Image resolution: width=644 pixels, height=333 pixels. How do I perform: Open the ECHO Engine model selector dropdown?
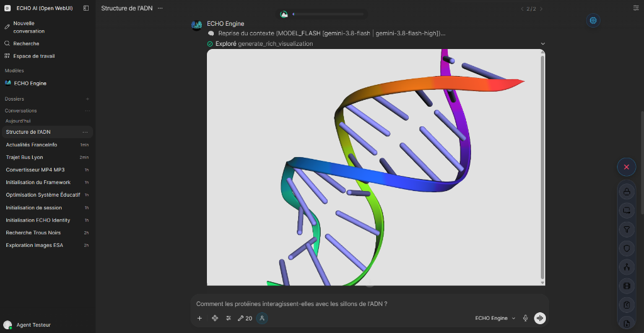(x=495, y=319)
